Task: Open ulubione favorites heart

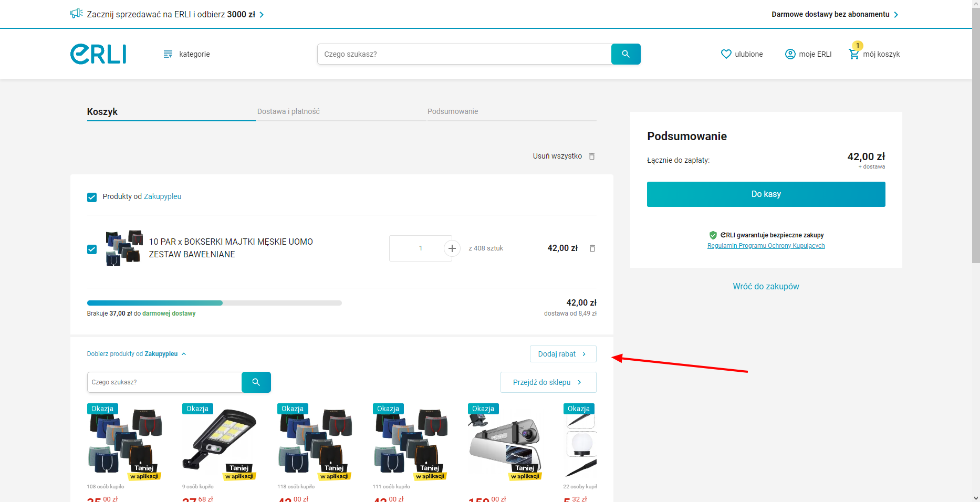Action: pyautogui.click(x=742, y=54)
